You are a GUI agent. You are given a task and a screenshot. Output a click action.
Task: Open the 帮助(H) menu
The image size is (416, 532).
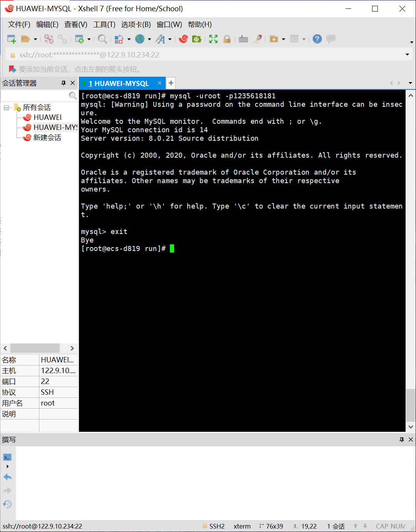point(200,25)
